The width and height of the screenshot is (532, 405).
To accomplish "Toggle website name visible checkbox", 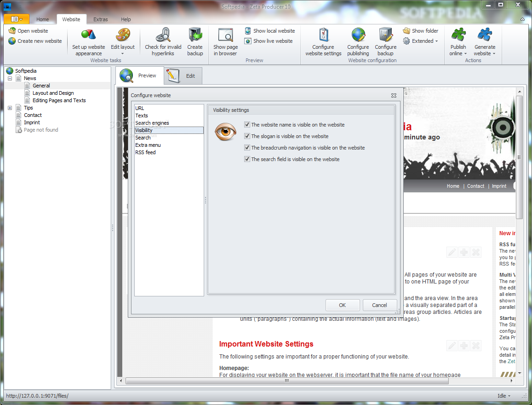I will click(247, 125).
